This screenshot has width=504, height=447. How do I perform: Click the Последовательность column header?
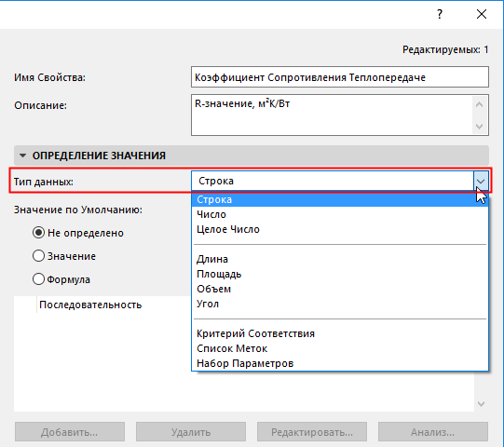[x=90, y=305]
